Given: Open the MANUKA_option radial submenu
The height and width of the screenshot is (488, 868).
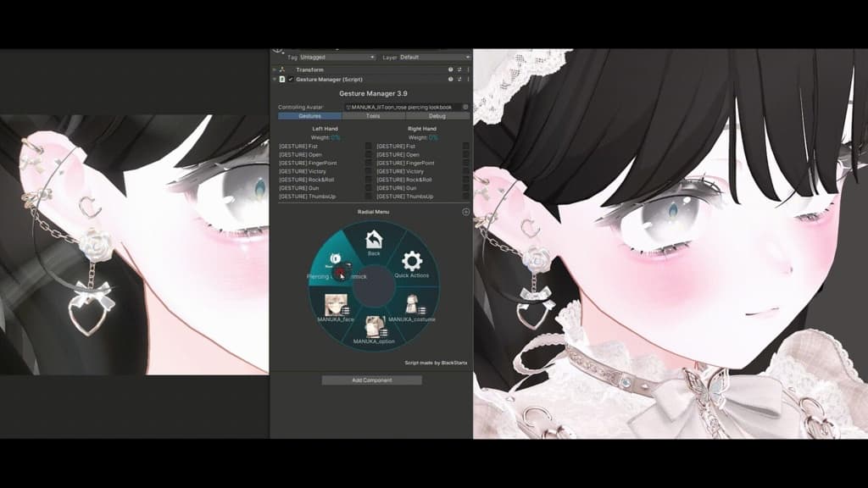Looking at the screenshot, I should coord(374,330).
